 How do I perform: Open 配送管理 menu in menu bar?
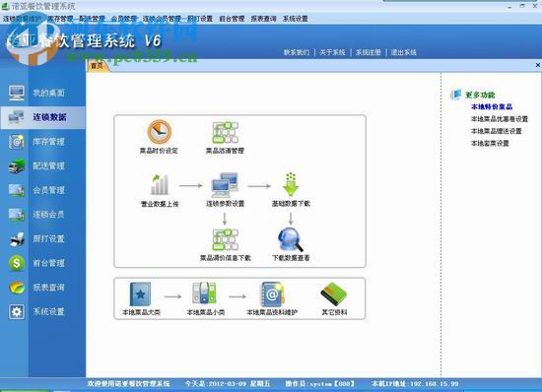pyautogui.click(x=92, y=19)
